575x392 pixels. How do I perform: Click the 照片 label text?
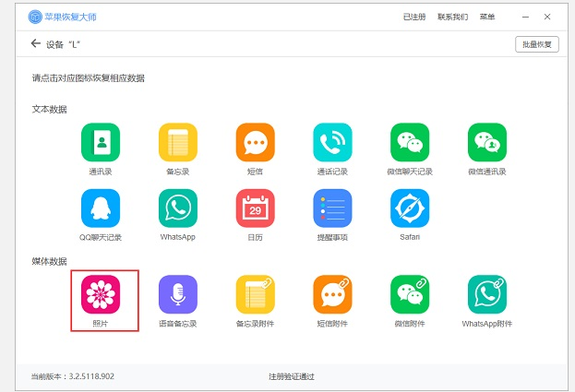click(x=101, y=324)
